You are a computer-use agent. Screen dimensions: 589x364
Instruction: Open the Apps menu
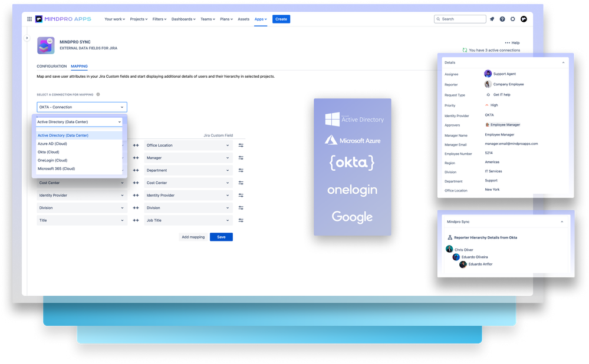click(261, 19)
